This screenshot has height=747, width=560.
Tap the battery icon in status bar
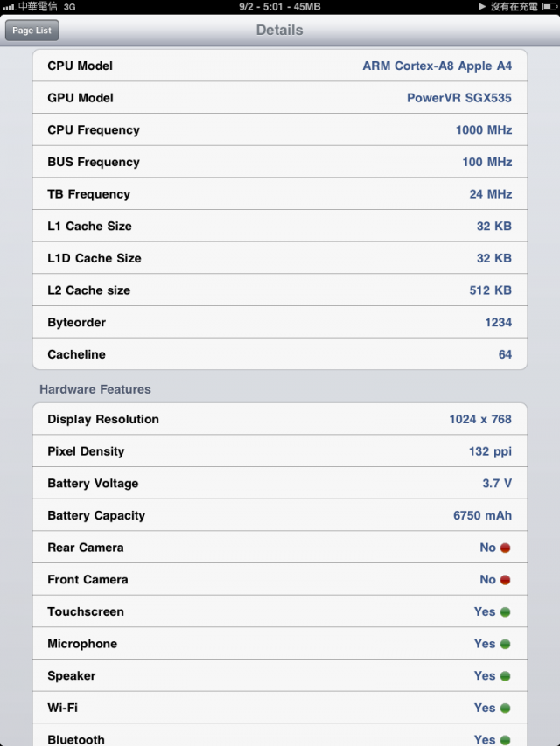[549, 7]
